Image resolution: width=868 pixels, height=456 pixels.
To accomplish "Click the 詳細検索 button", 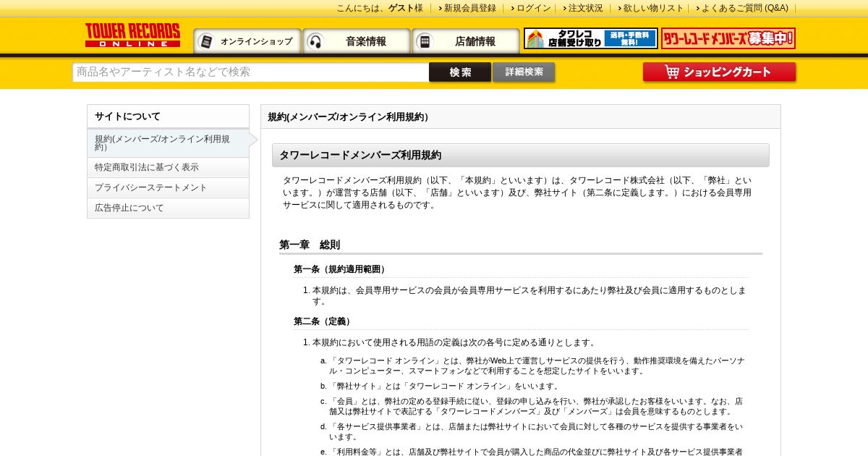I will [x=524, y=72].
